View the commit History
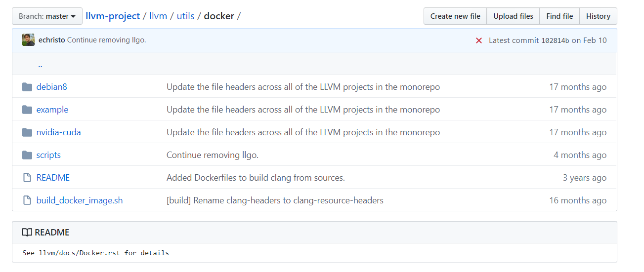This screenshot has height=272, width=644. click(598, 16)
